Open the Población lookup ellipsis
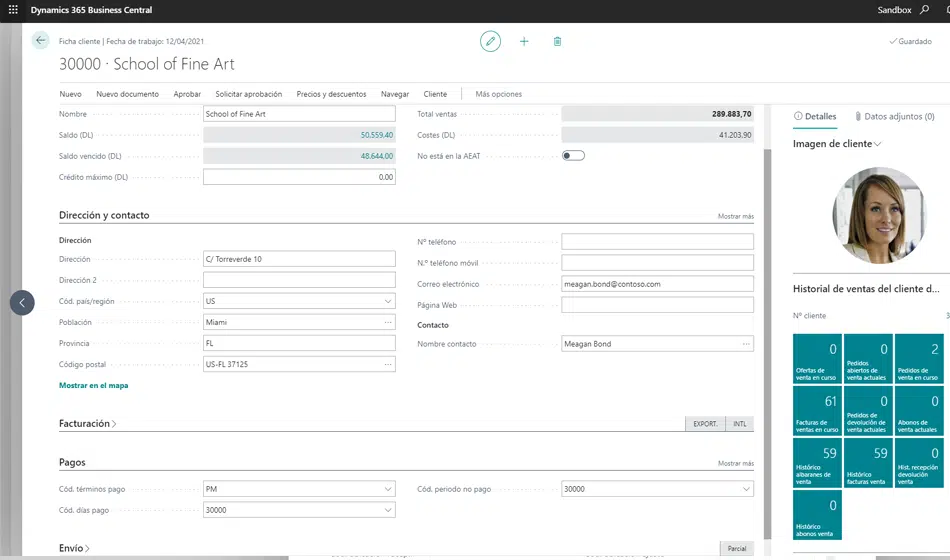Screen dimensions: 950x560 click(x=387, y=322)
